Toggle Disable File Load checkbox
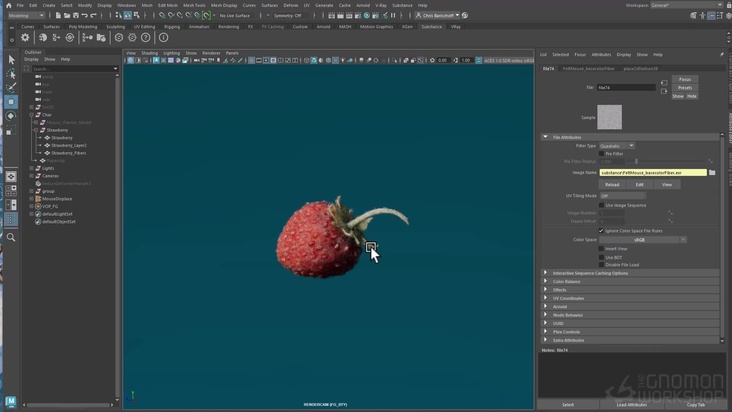The image size is (732, 412). tap(601, 265)
